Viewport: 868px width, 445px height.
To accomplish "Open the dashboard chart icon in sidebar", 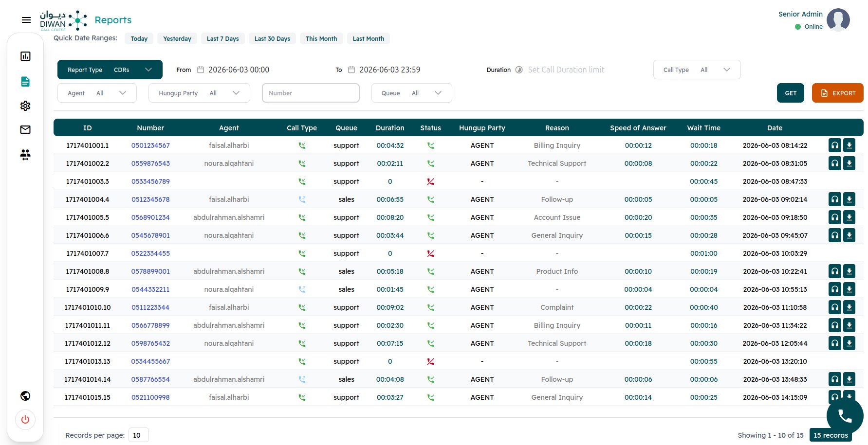I will click(x=25, y=56).
